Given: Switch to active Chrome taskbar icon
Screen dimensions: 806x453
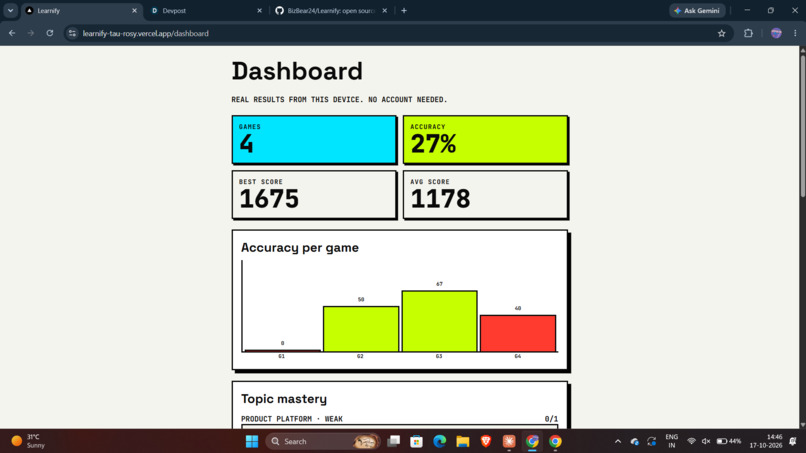Looking at the screenshot, I should [532, 441].
